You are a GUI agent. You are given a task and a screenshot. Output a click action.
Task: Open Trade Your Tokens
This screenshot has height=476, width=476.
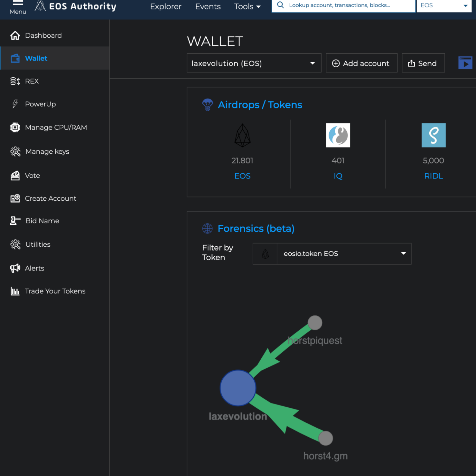[55, 291]
